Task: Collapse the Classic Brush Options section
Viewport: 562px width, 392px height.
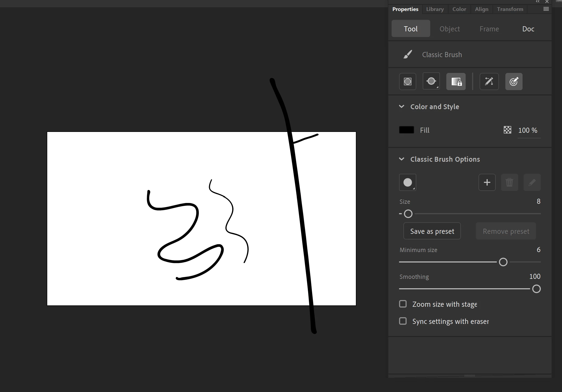Action: coord(402,159)
